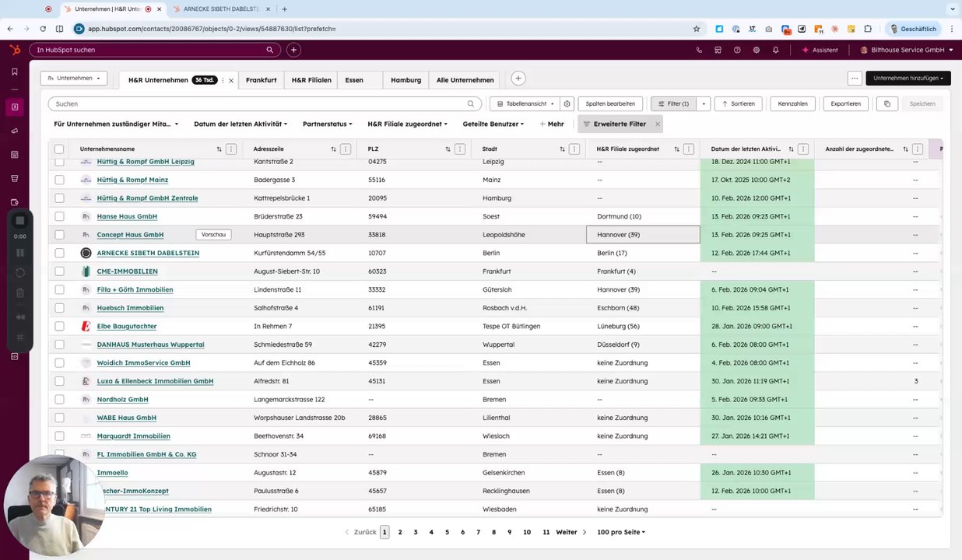Image resolution: width=962 pixels, height=560 pixels.
Task: Open the notifications bell icon
Action: click(775, 50)
